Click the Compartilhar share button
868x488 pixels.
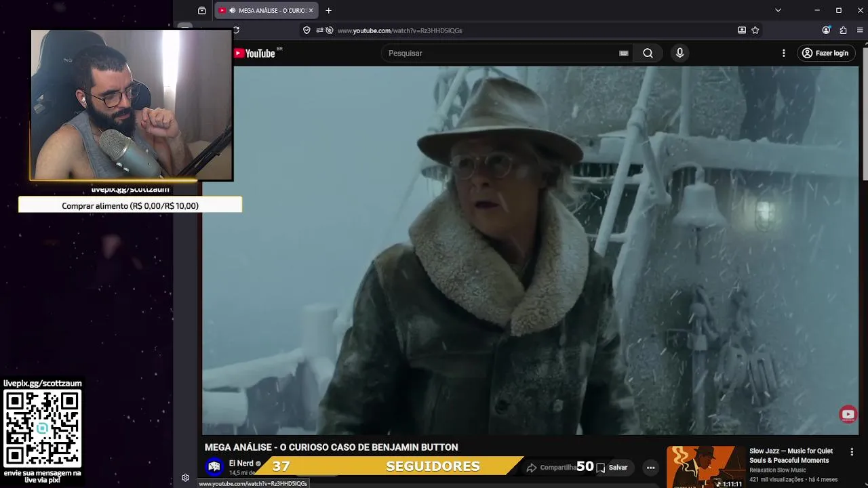point(551,467)
